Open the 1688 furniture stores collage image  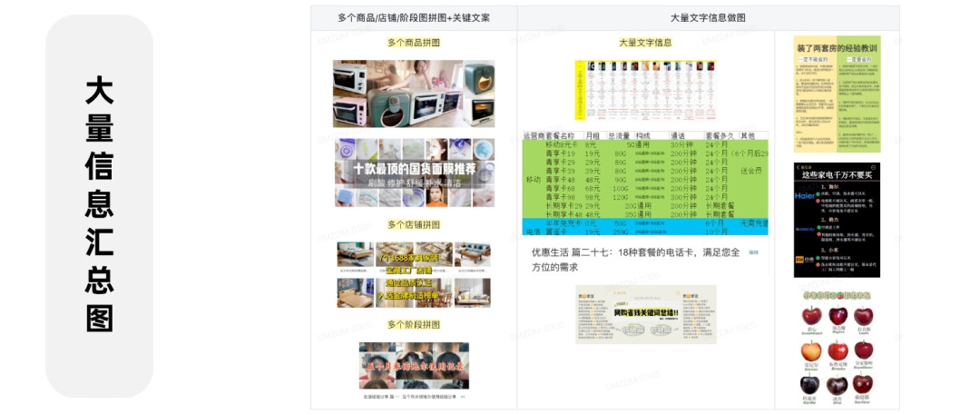click(414, 274)
